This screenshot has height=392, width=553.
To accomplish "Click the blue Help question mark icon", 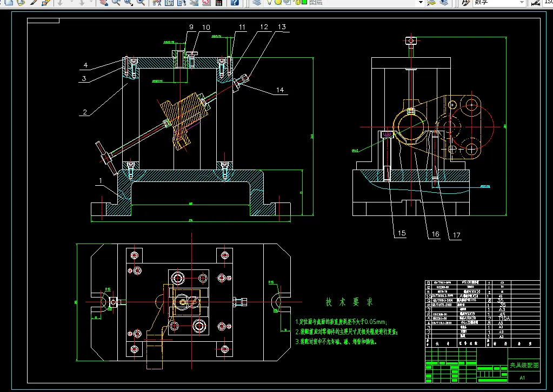I will click(235, 2).
